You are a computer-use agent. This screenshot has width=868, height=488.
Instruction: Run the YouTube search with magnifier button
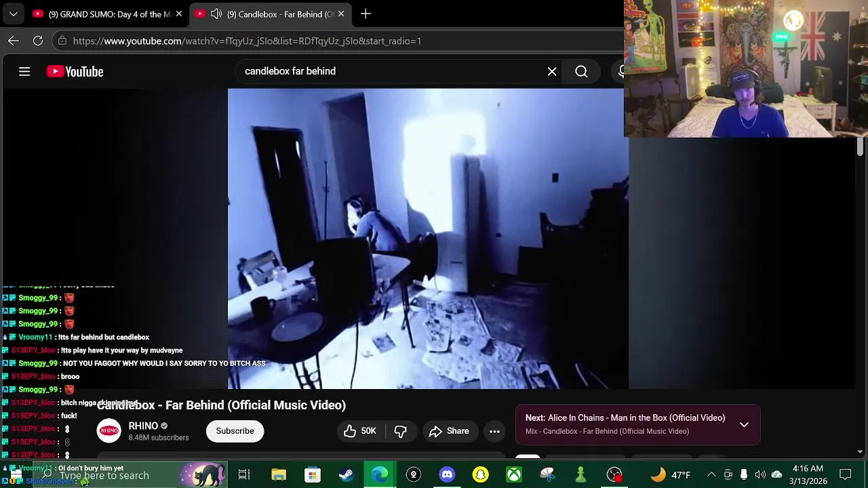(x=581, y=71)
